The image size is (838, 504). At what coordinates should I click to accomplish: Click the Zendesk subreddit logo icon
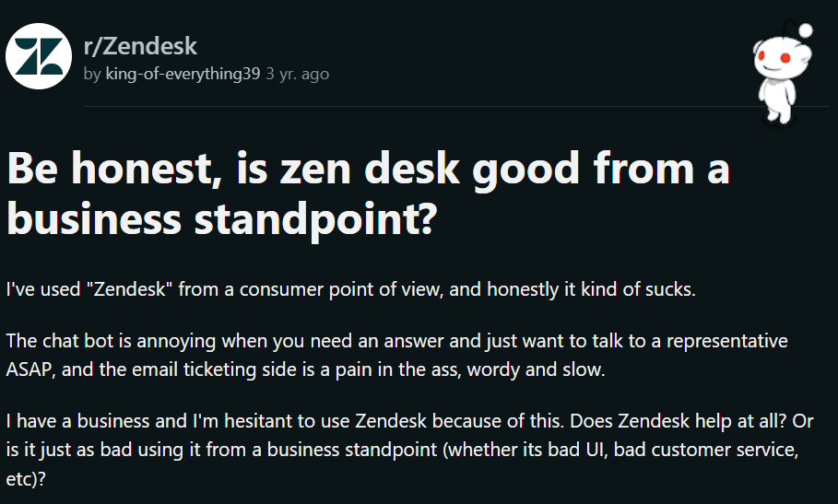click(39, 56)
